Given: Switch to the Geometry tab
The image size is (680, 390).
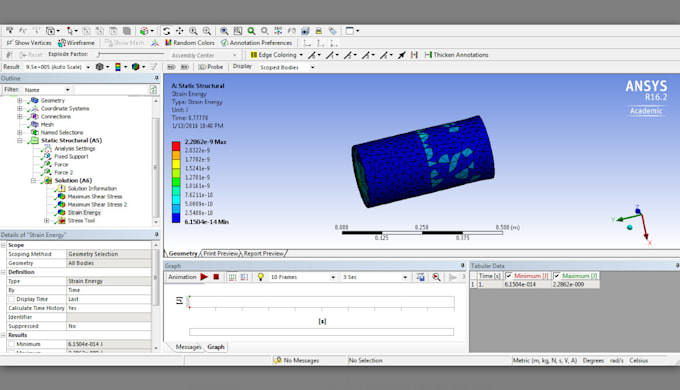Looking at the screenshot, I should tap(183, 253).
